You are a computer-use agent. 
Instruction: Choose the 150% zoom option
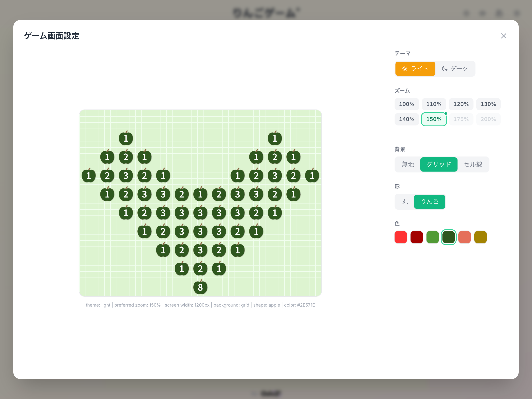tap(434, 119)
